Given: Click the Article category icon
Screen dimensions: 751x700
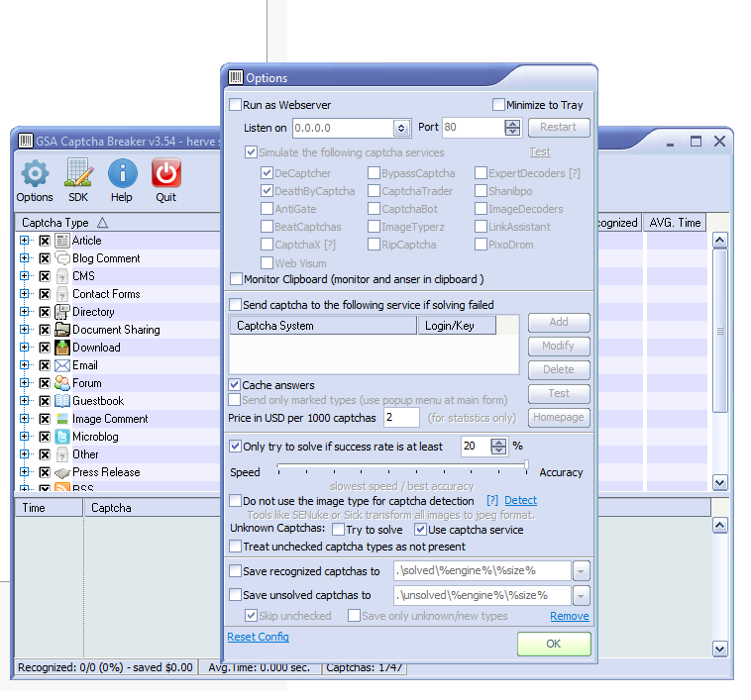Looking at the screenshot, I should tap(62, 241).
